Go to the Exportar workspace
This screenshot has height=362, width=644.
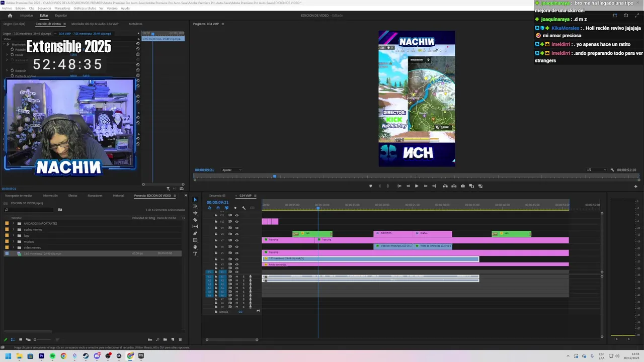[x=61, y=16]
